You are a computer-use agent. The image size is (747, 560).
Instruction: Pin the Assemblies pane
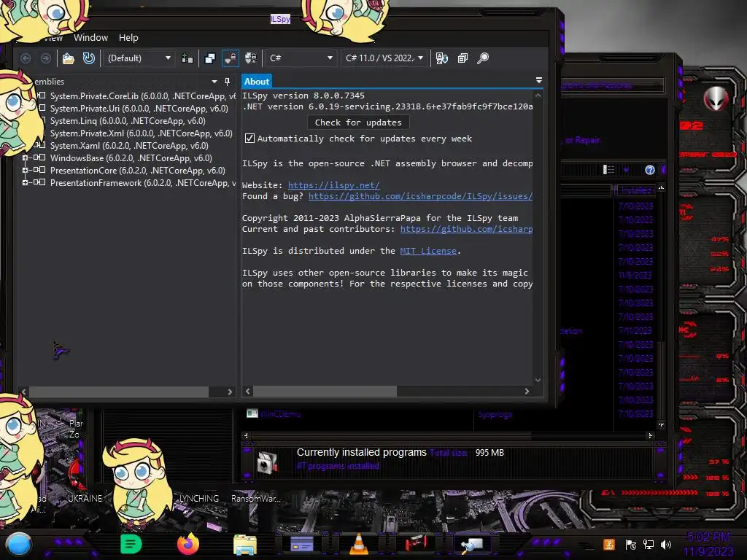(228, 82)
